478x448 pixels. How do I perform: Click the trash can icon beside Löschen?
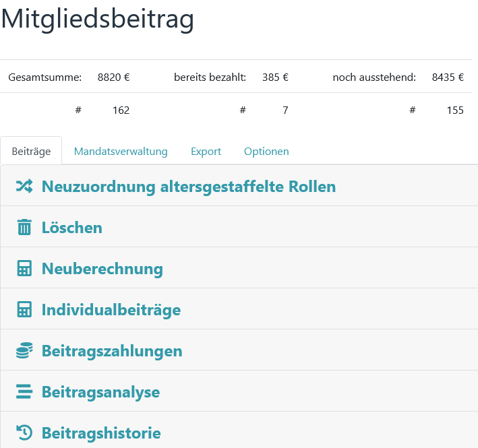pos(24,228)
